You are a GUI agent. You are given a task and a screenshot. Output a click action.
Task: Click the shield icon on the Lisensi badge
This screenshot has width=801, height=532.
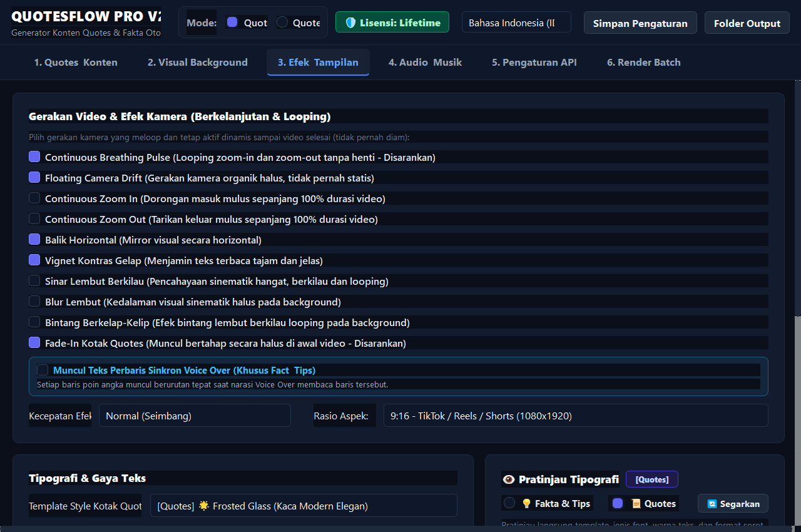tap(350, 23)
